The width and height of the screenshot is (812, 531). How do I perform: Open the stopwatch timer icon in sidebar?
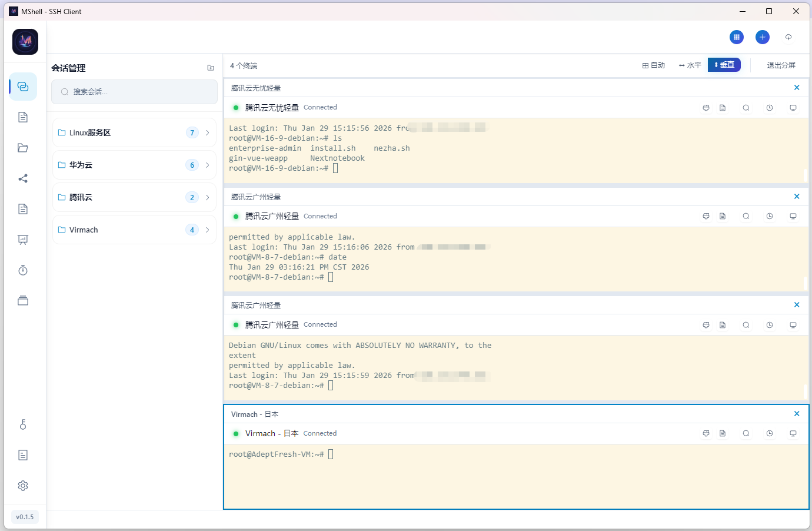(23, 270)
